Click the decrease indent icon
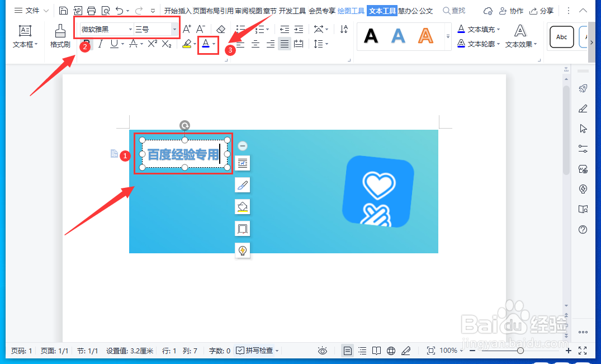 tap(285, 29)
